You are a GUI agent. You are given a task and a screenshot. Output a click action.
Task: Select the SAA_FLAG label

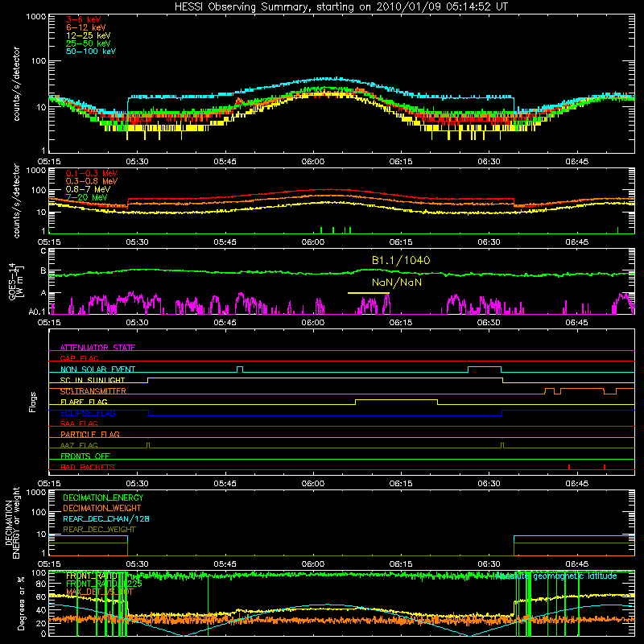(x=79, y=423)
